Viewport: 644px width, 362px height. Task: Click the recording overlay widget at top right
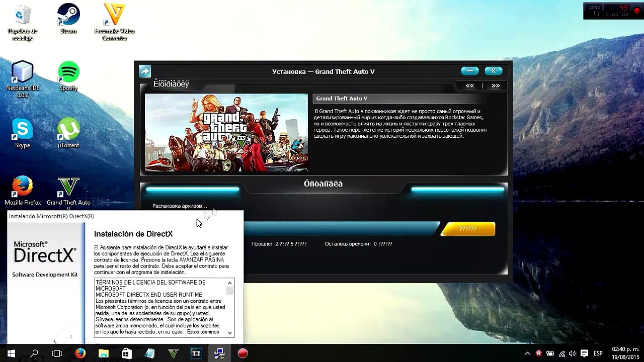click(613, 11)
